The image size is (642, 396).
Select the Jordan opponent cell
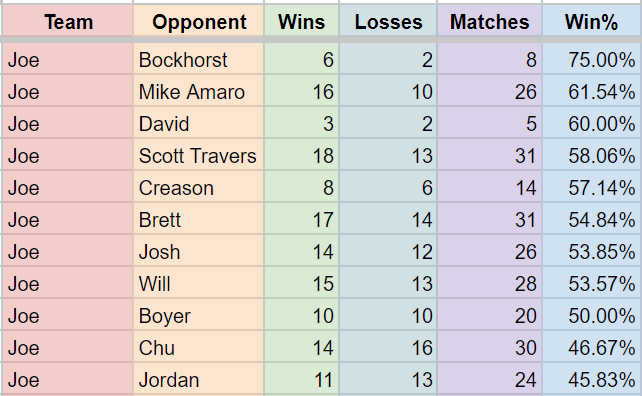pyautogui.click(x=199, y=380)
